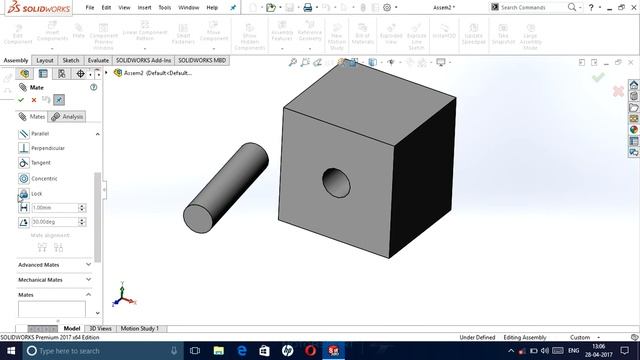The image size is (640, 360).
Task: Select Assem2 in the flyout tree
Action: [x=153, y=73]
